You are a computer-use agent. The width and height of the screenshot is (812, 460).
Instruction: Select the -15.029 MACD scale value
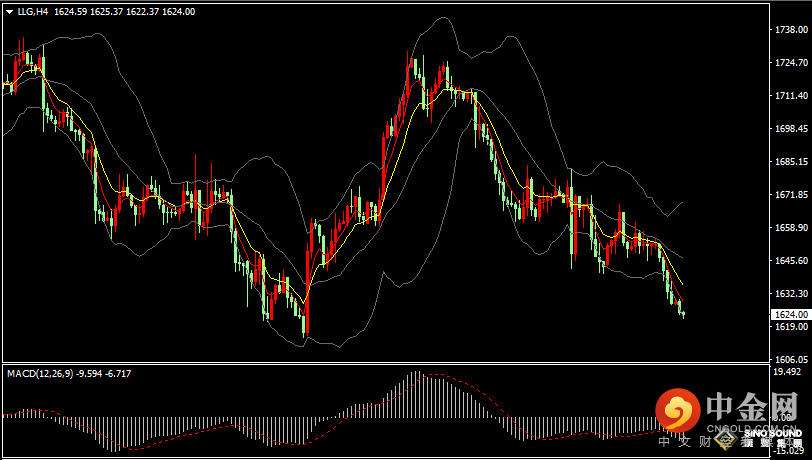[x=790, y=450]
